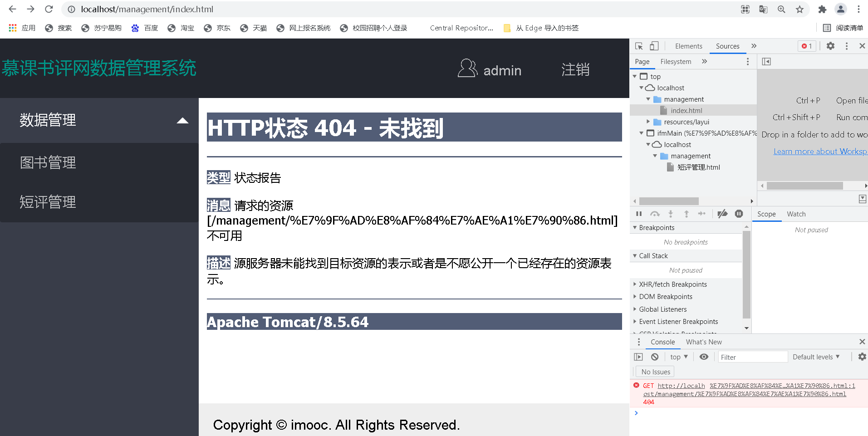
Task: Select the Console drawer tab
Action: 662,342
